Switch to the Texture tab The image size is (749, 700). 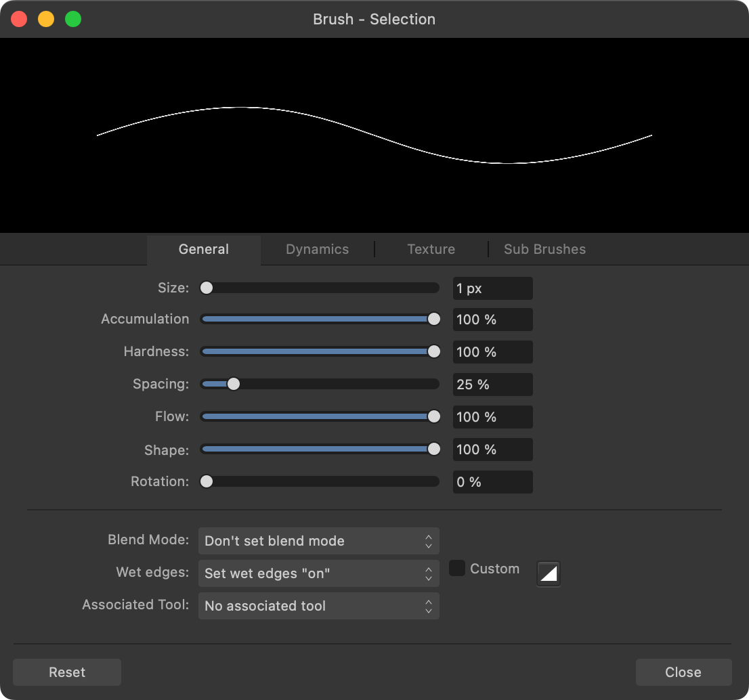(x=431, y=249)
